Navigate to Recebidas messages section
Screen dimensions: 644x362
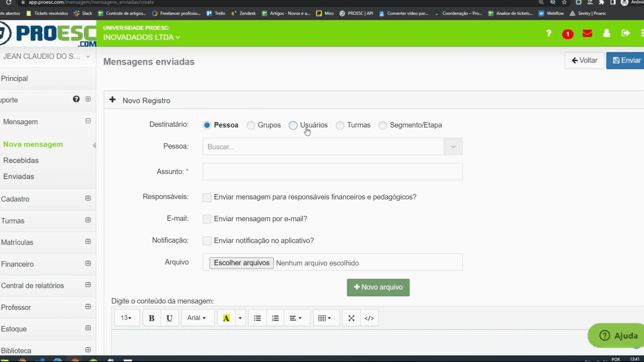pyautogui.click(x=21, y=160)
